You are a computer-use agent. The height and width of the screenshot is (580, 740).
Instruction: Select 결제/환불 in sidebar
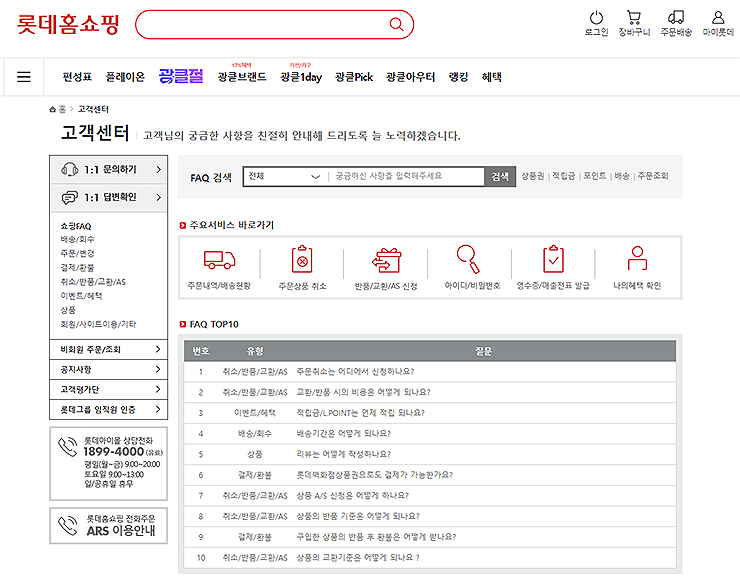(x=77, y=268)
